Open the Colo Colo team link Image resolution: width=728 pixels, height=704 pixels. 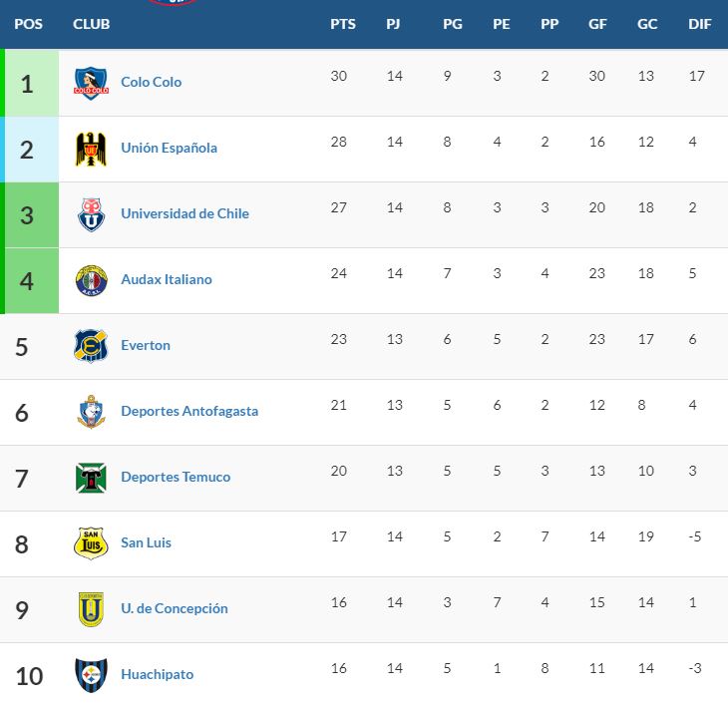[x=151, y=82]
